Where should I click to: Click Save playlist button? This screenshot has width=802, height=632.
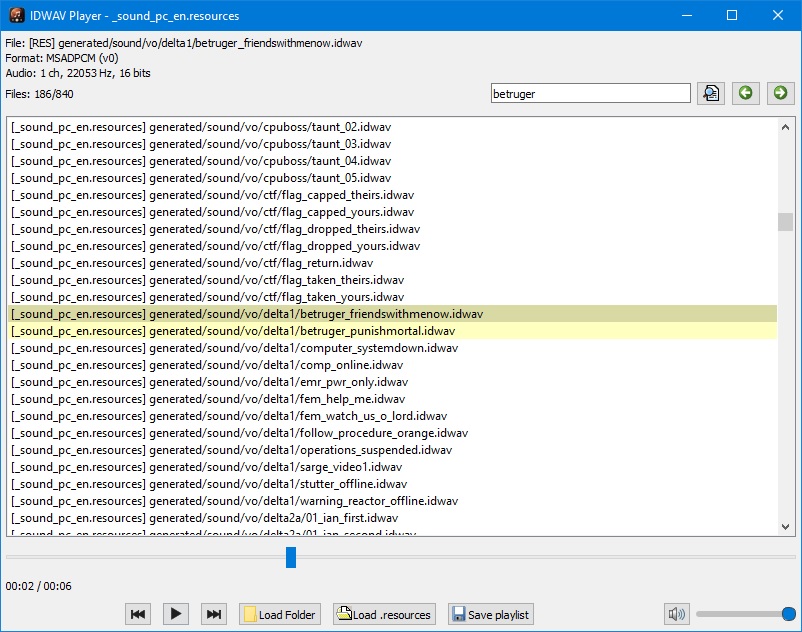(x=490, y=614)
